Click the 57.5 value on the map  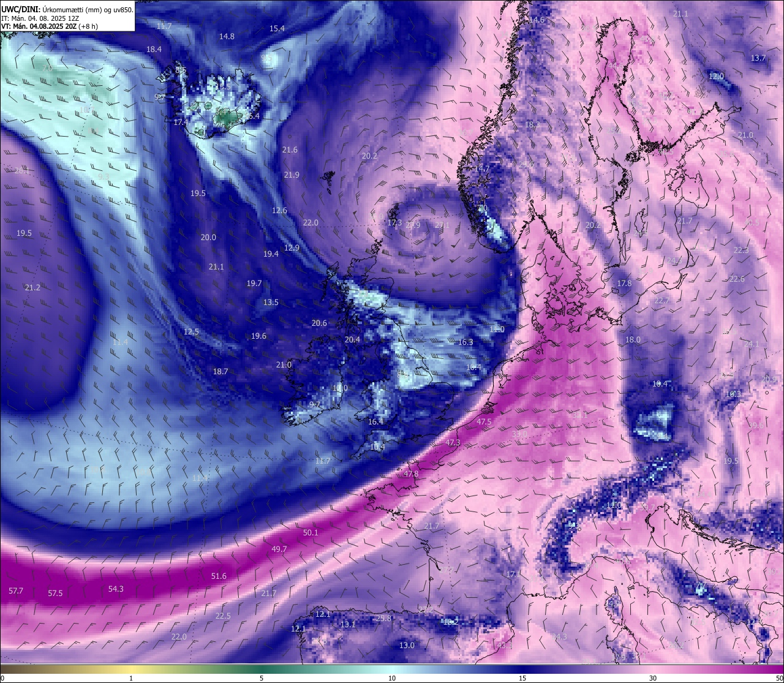(x=55, y=594)
